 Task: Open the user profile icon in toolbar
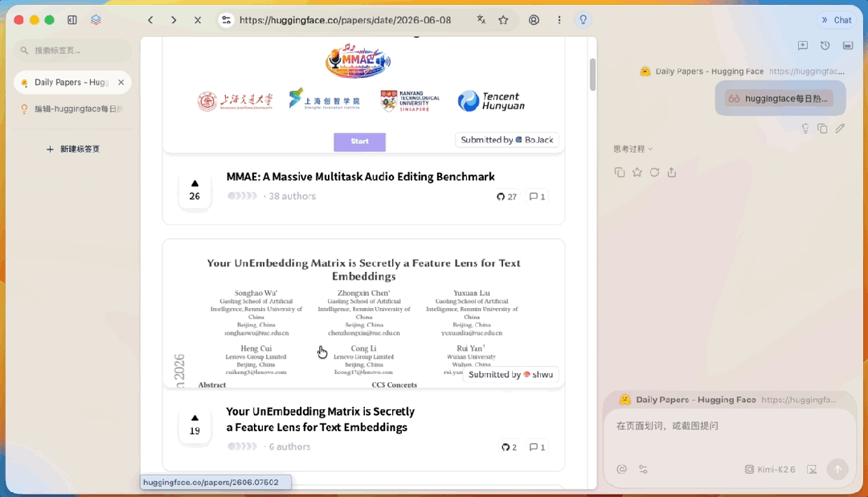534,20
